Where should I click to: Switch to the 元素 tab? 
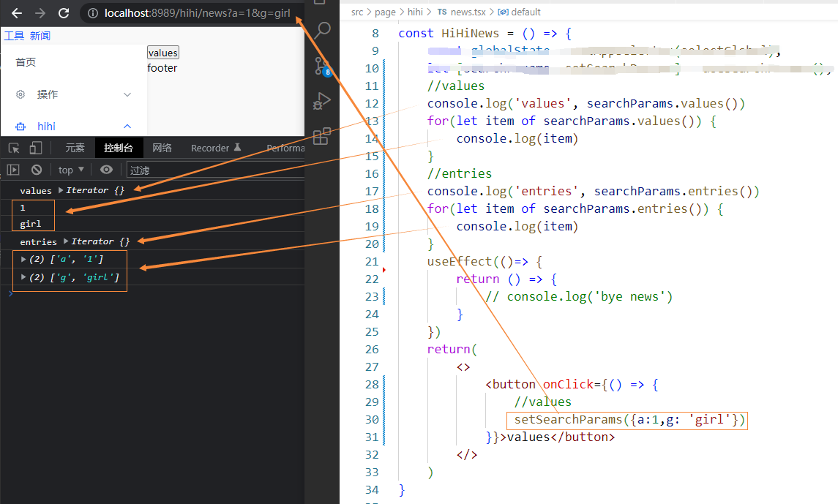pos(75,148)
